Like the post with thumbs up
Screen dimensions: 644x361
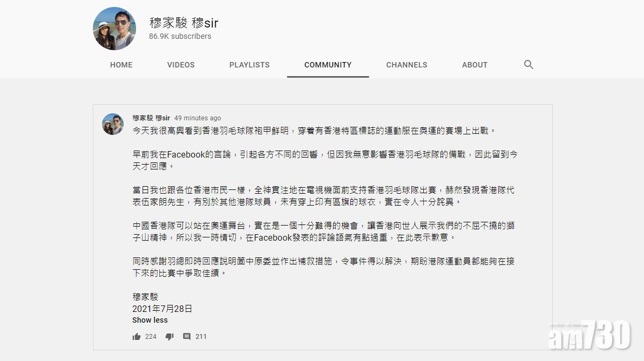(x=137, y=337)
